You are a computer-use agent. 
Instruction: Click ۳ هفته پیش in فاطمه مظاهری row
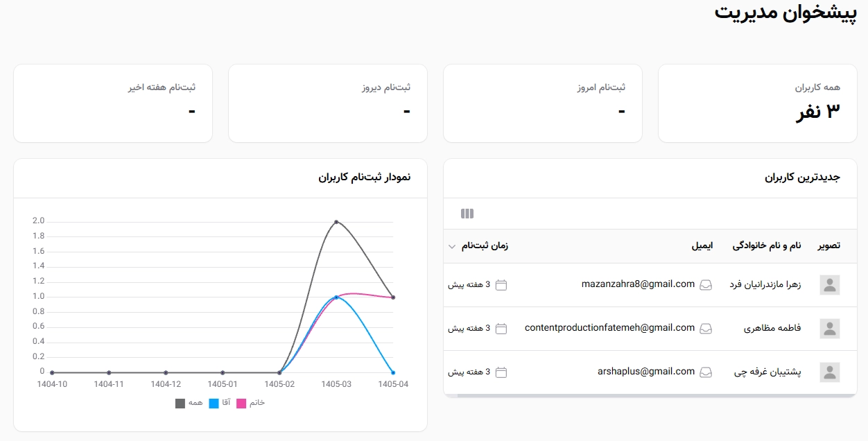click(469, 329)
